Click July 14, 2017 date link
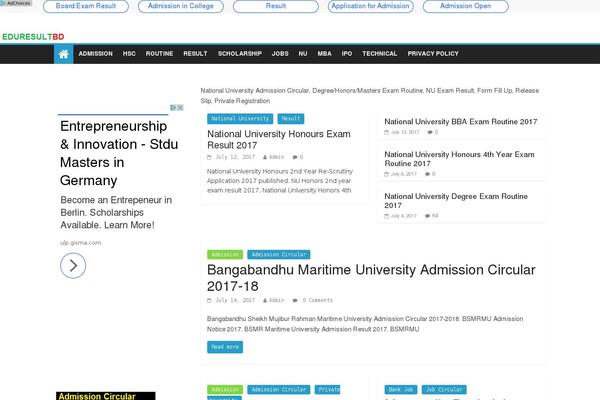 pos(235,300)
